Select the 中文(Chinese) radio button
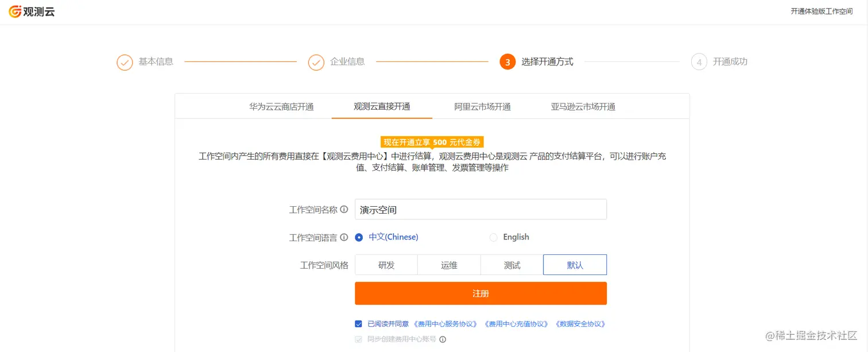868x352 pixels. 359,237
